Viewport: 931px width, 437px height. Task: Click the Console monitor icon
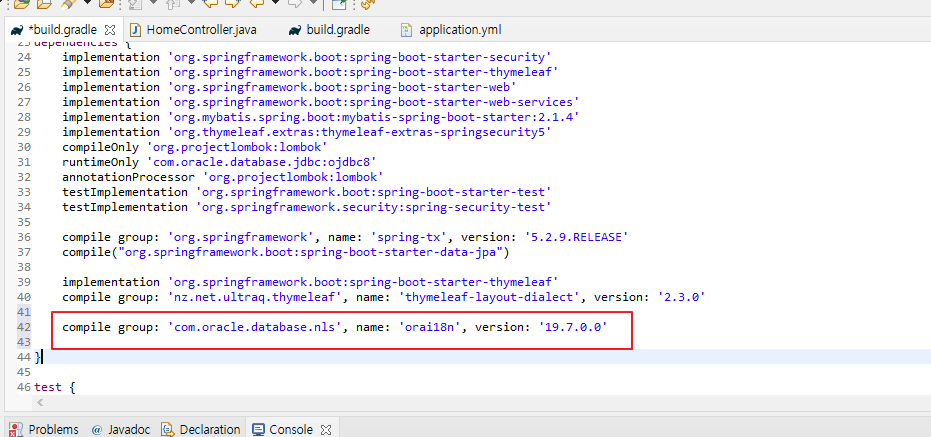pos(258,429)
